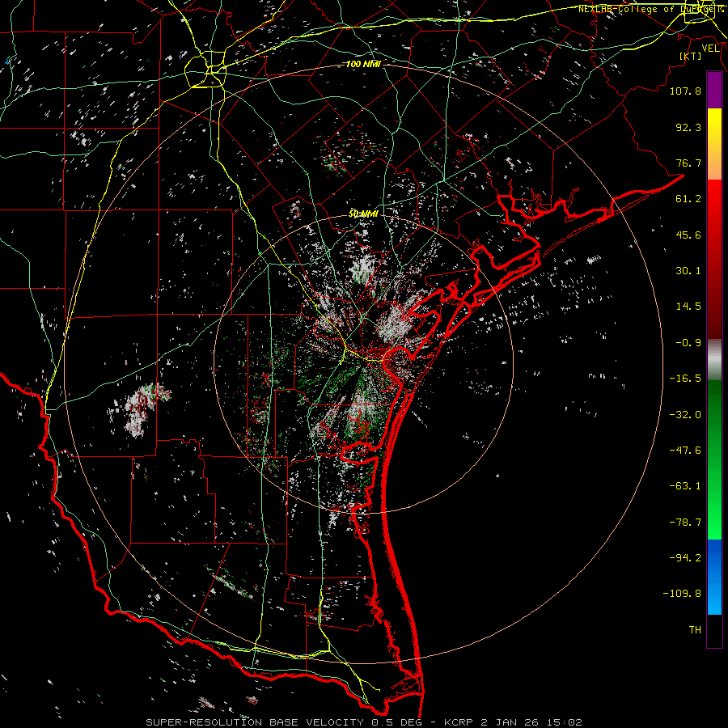Pick the green band on velocity color bar

pyautogui.click(x=714, y=459)
